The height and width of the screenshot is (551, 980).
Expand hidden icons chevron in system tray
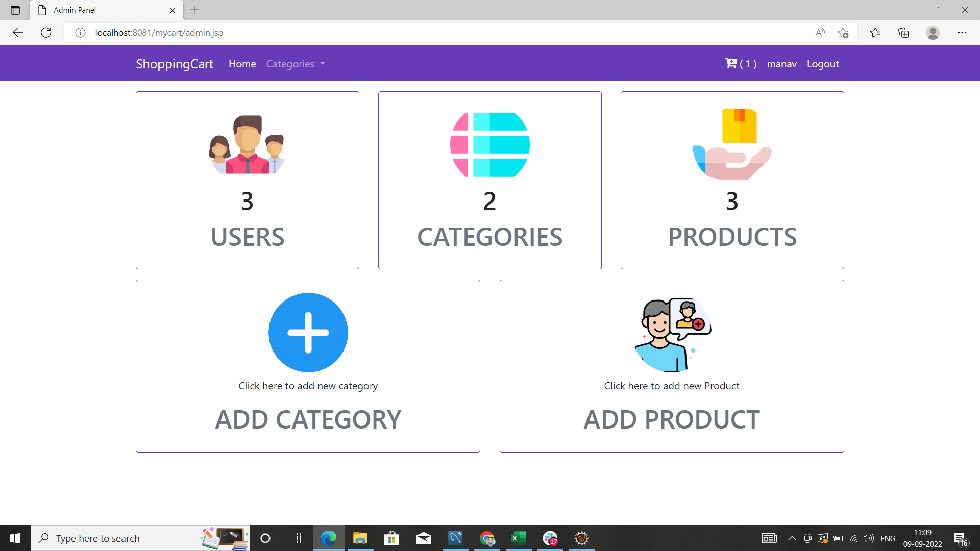tap(792, 538)
